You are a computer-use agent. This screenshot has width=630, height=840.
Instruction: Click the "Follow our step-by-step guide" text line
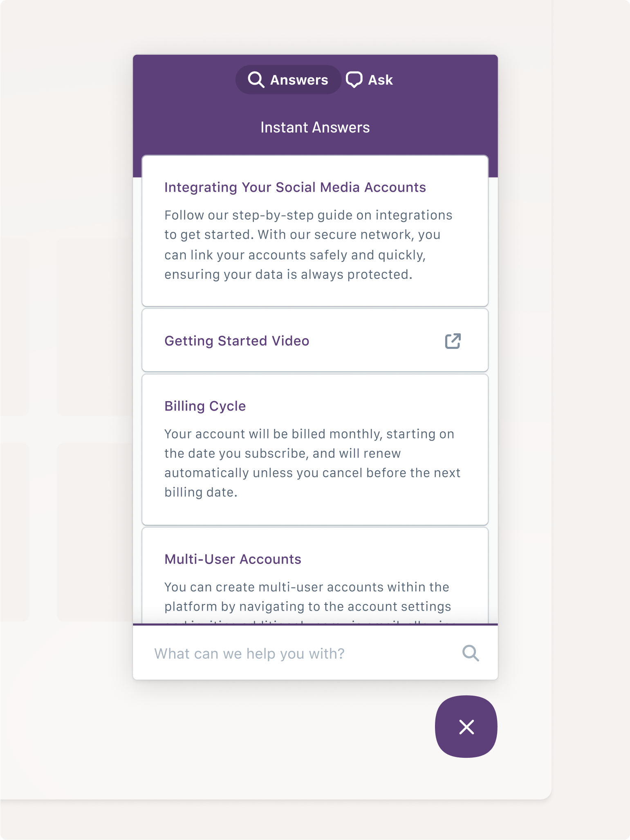[x=308, y=215]
